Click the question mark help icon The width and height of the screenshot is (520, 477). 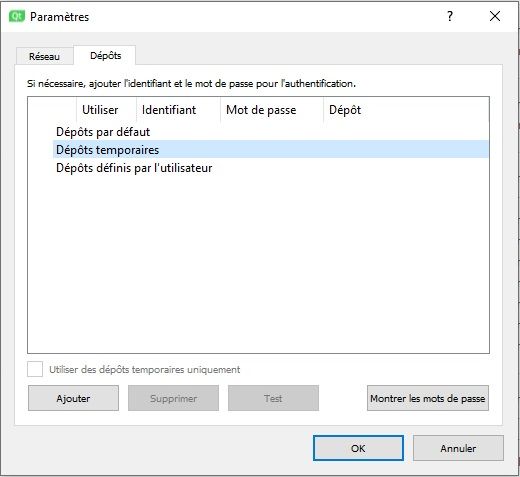[450, 16]
